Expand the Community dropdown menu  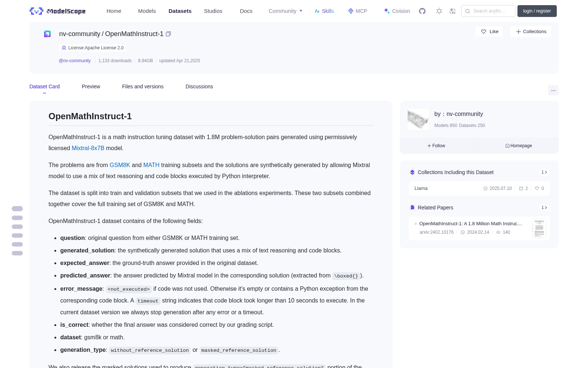(x=286, y=11)
